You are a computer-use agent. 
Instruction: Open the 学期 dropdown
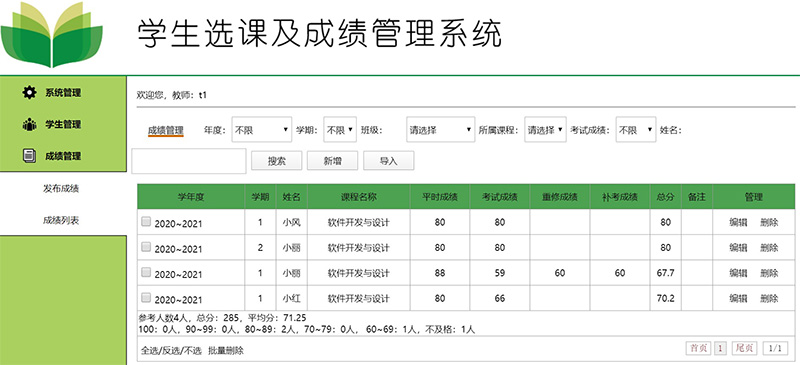point(340,130)
